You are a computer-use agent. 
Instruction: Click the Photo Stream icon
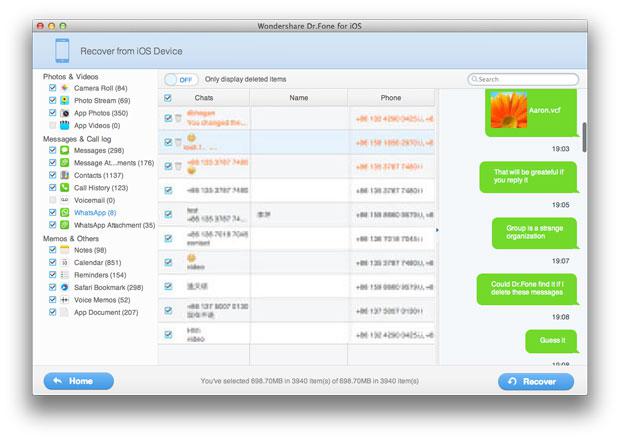[x=64, y=100]
